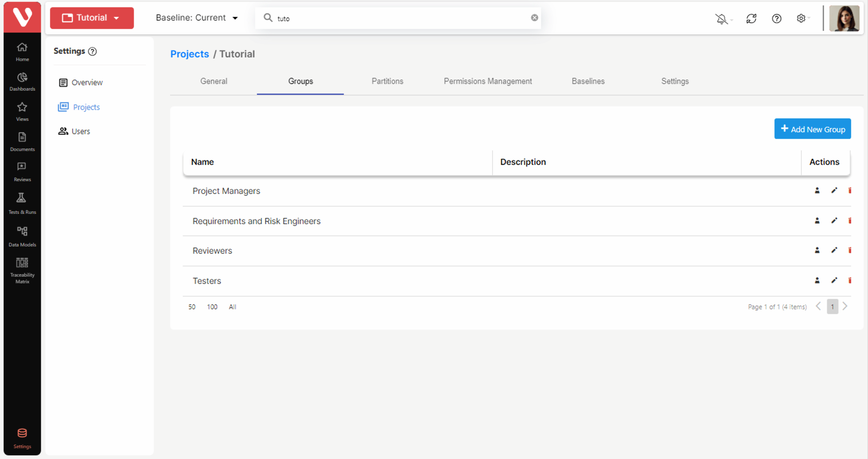The height and width of the screenshot is (459, 868).
Task: Click the refresh sync icon
Action: tap(751, 18)
